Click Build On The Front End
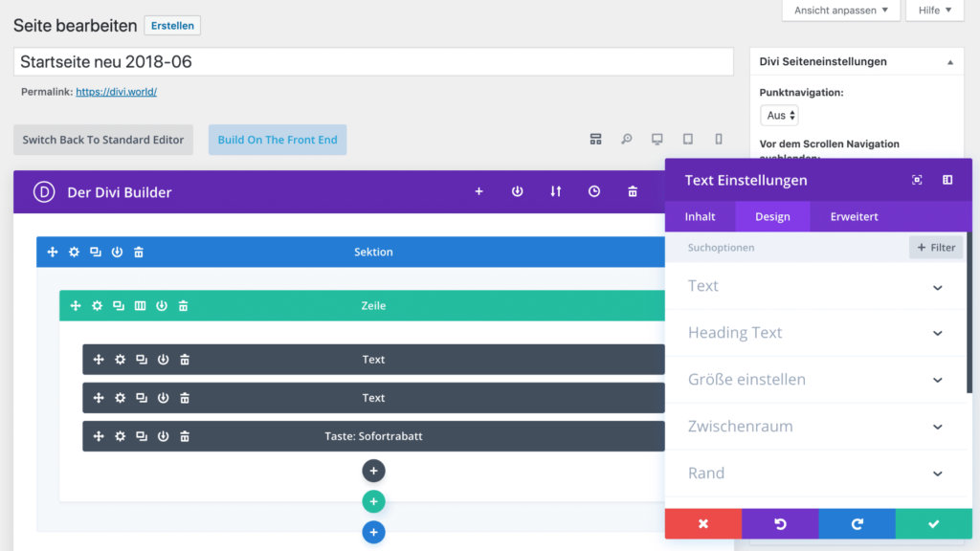 coord(278,140)
